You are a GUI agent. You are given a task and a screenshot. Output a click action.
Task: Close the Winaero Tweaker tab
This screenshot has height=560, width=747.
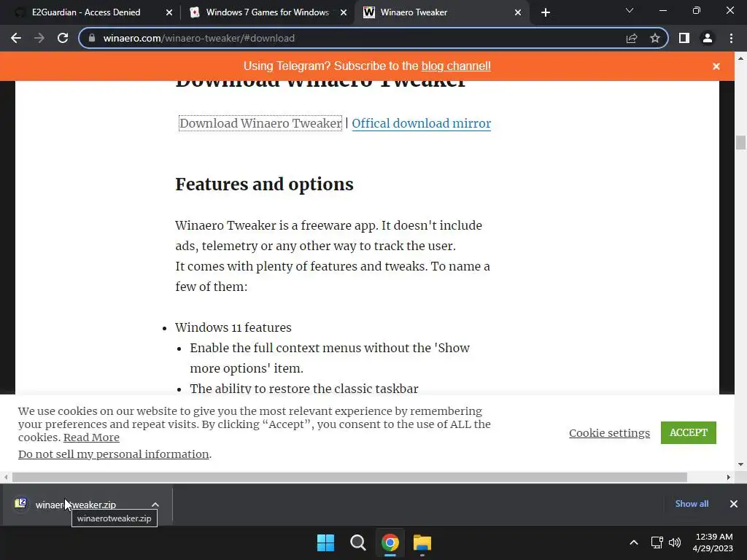(518, 12)
